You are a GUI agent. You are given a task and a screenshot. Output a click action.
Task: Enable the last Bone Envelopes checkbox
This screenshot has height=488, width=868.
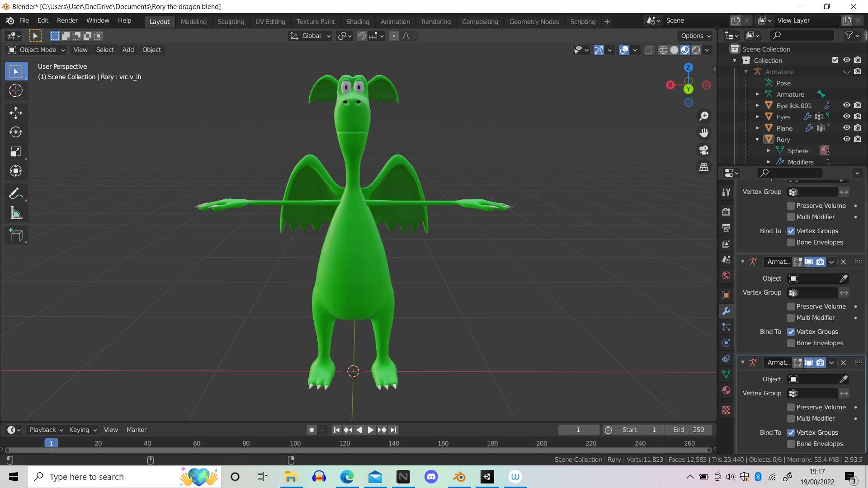click(x=791, y=444)
